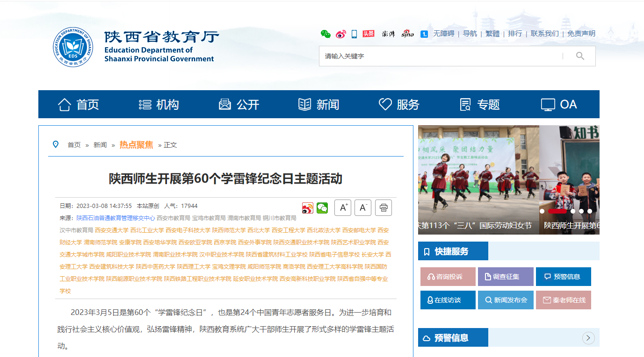Select the highlighted red carousel indicator

pyautogui.click(x=557, y=211)
